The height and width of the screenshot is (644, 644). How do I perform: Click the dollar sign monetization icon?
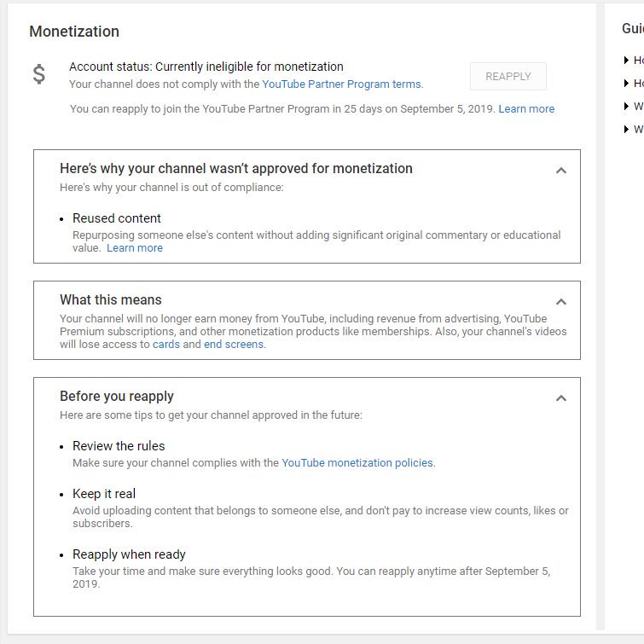(39, 74)
